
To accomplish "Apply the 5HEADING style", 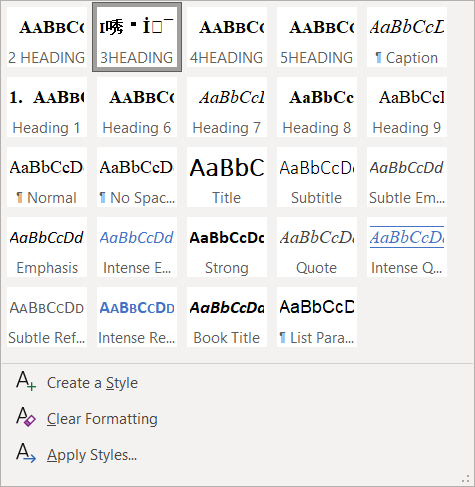I will tap(317, 37).
